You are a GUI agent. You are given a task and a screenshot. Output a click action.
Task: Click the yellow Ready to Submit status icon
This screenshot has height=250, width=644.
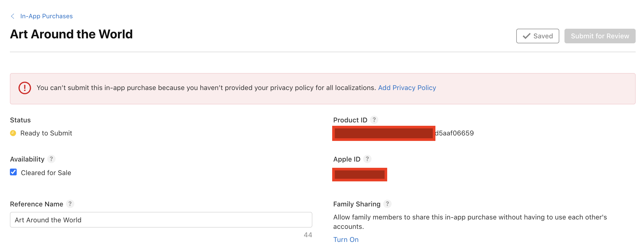[13, 133]
